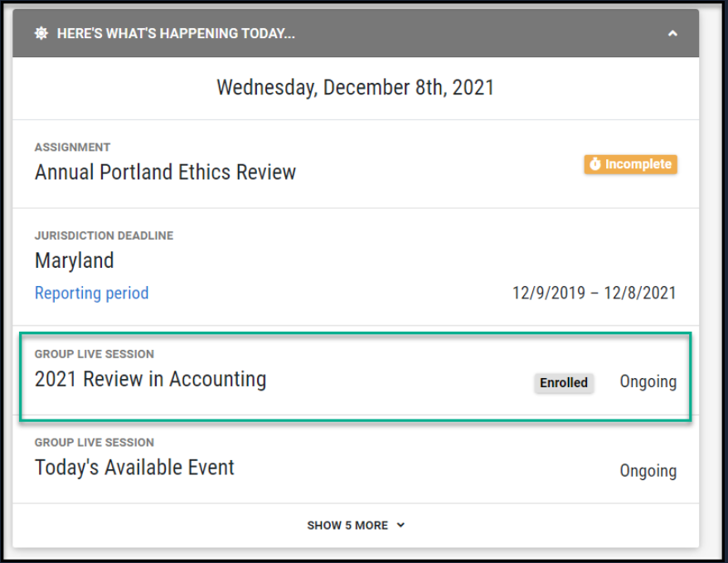Click the Jurisdiction Deadline label
This screenshot has height=563, width=728.
[104, 235]
